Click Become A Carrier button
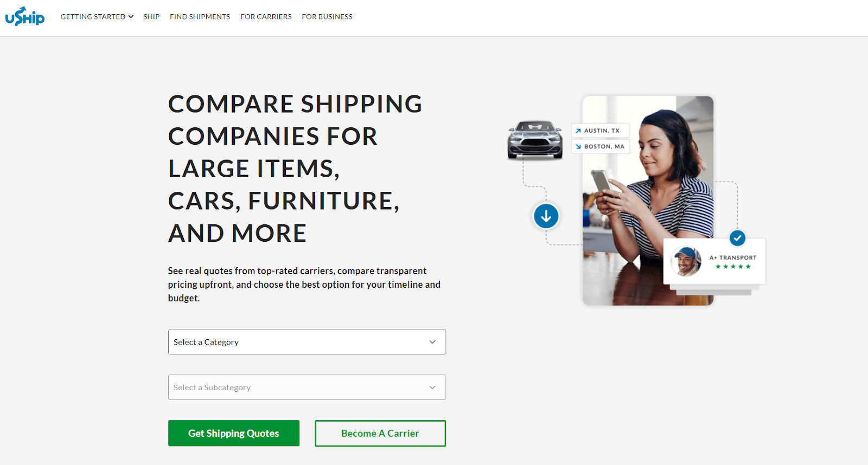 tap(380, 433)
